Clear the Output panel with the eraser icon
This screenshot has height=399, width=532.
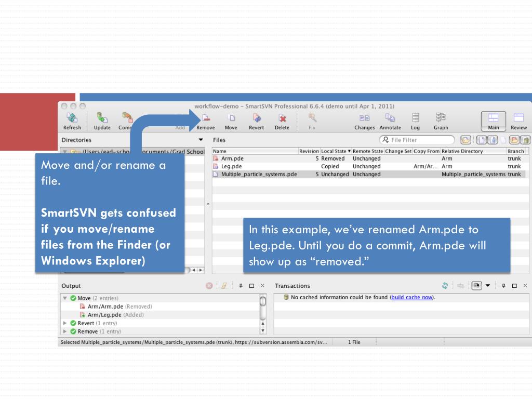point(224,286)
